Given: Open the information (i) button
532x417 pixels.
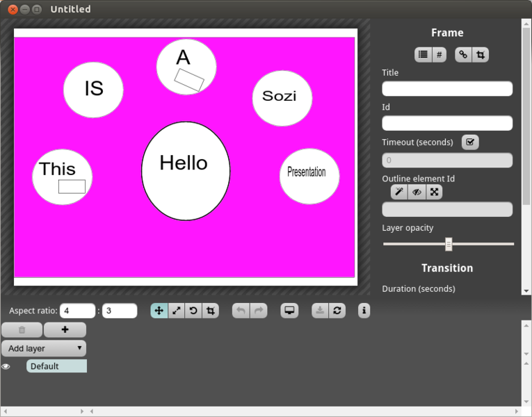Looking at the screenshot, I should point(364,311).
